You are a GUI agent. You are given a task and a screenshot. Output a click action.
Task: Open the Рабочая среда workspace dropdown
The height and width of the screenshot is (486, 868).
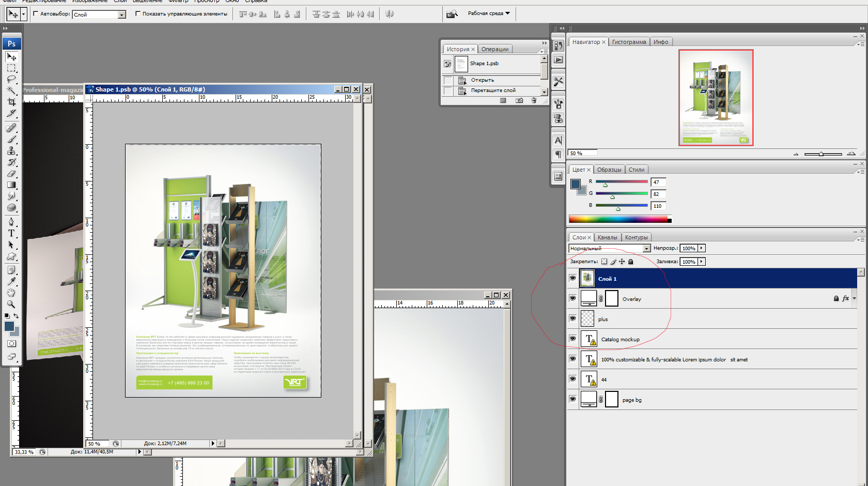click(489, 13)
